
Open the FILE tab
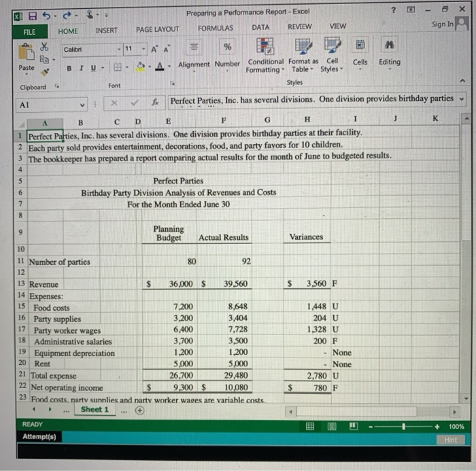tap(29, 32)
